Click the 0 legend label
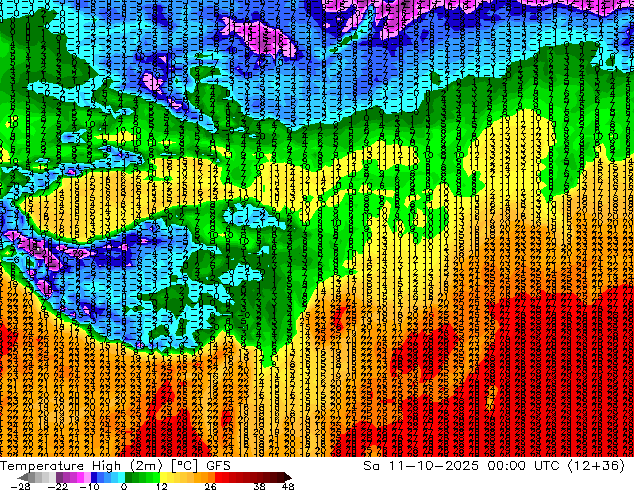 (x=124, y=486)
